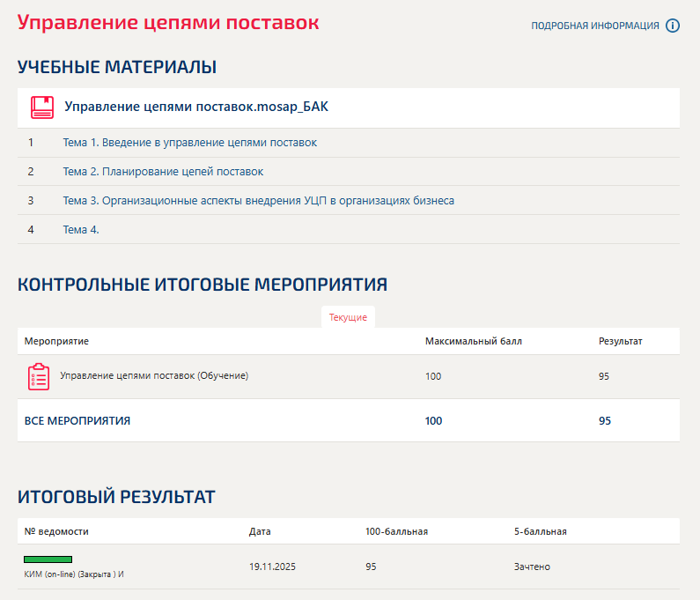Click the clipboard checklist icon for the event
The width and height of the screenshot is (700, 600).
[39, 376]
